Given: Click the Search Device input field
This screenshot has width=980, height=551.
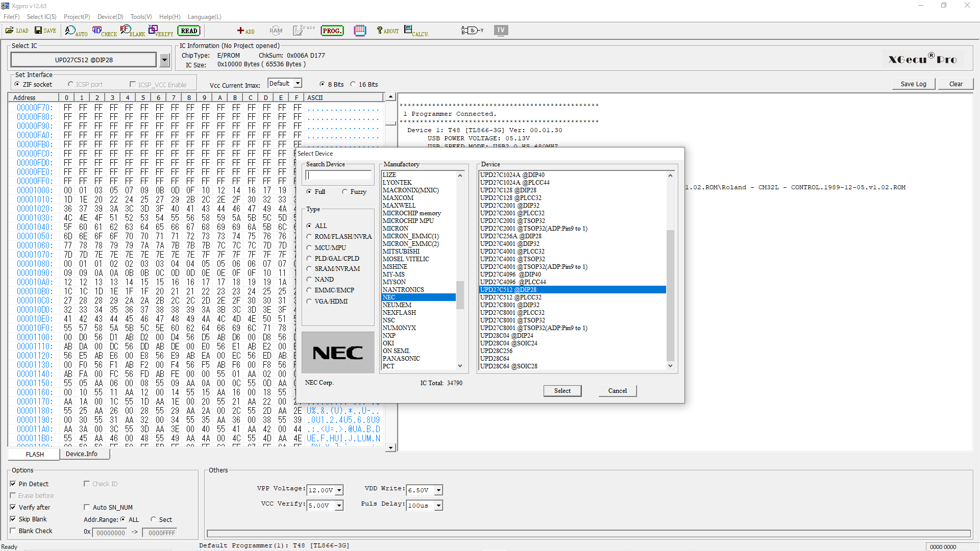Looking at the screenshot, I should [338, 176].
